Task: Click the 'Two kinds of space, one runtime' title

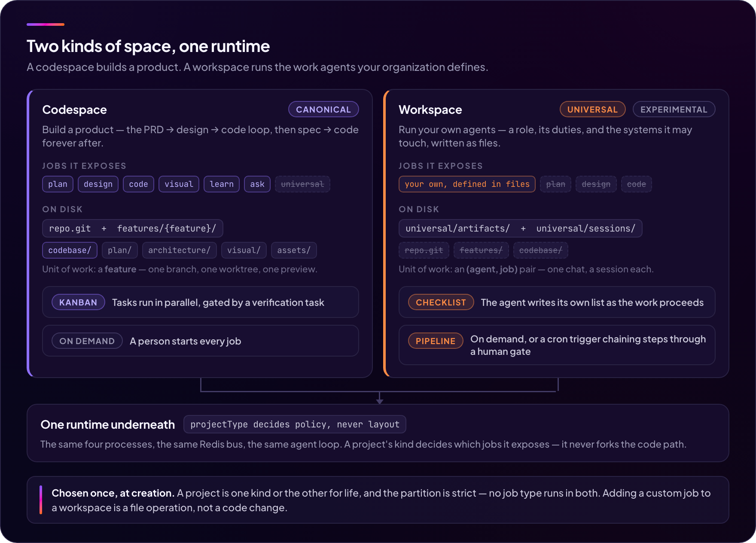Action: pos(148,46)
